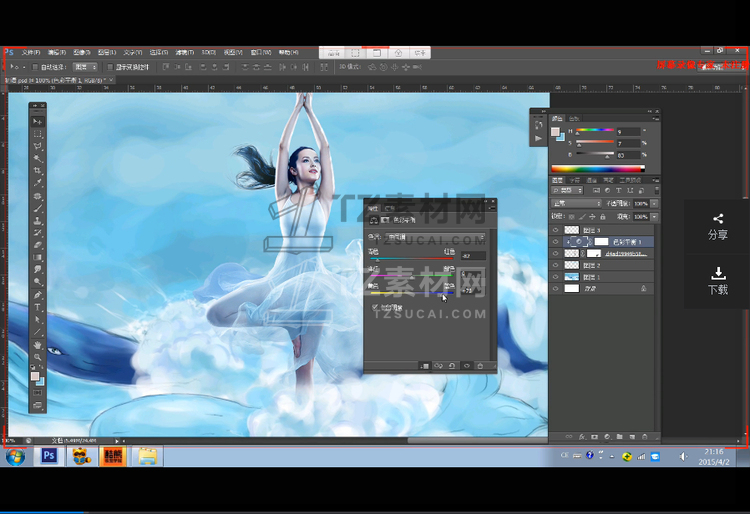This screenshot has height=514, width=750.
Task: Hide the topmost layer using its eye icon
Action: tap(556, 229)
